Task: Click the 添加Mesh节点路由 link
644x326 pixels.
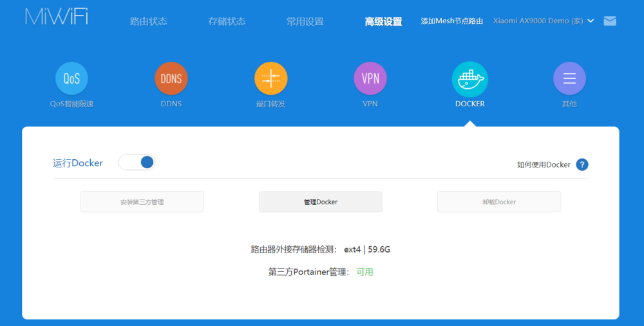Action: (x=451, y=21)
